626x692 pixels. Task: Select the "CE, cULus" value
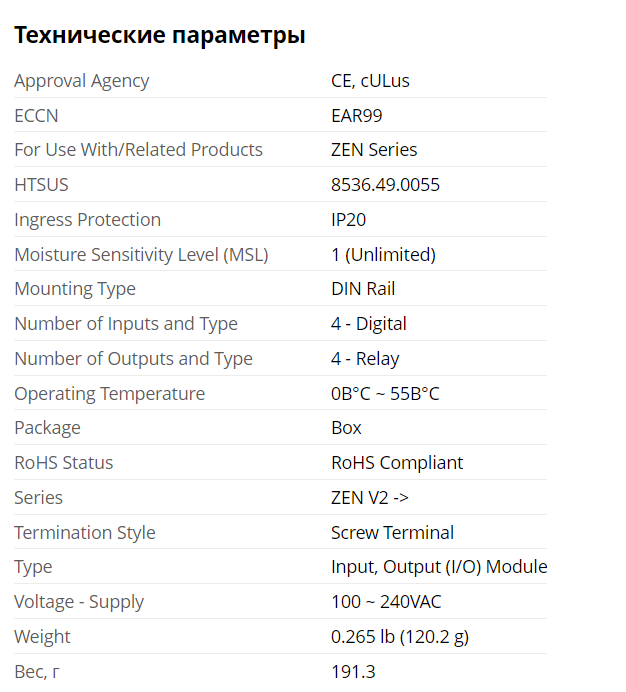click(370, 81)
